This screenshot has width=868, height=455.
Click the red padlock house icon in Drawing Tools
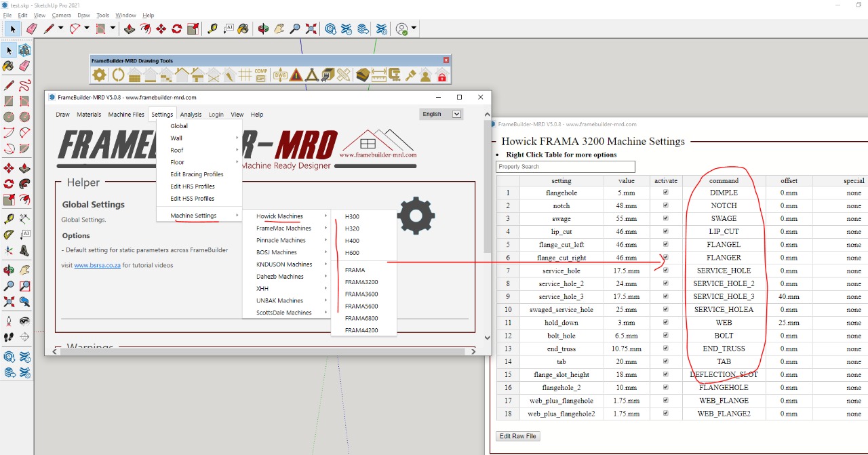click(x=442, y=75)
